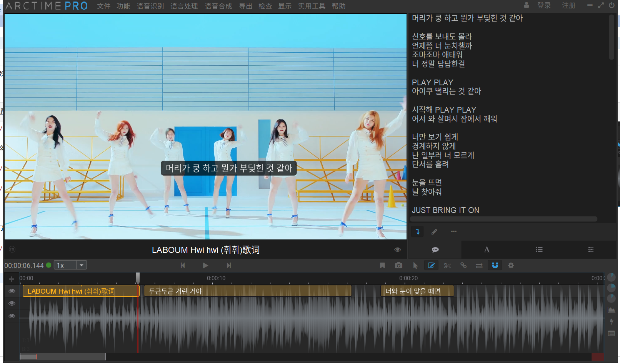
Task: Switch to the font style A tab
Action: [487, 250]
